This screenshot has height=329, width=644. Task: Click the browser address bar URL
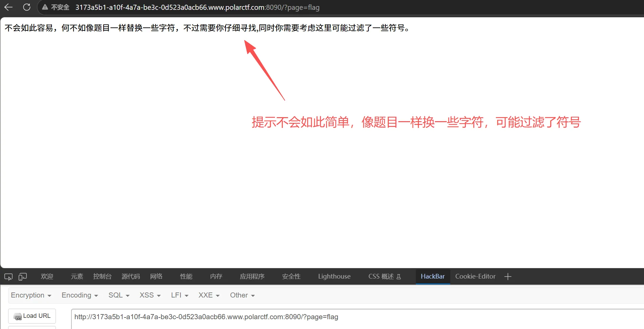[197, 7]
